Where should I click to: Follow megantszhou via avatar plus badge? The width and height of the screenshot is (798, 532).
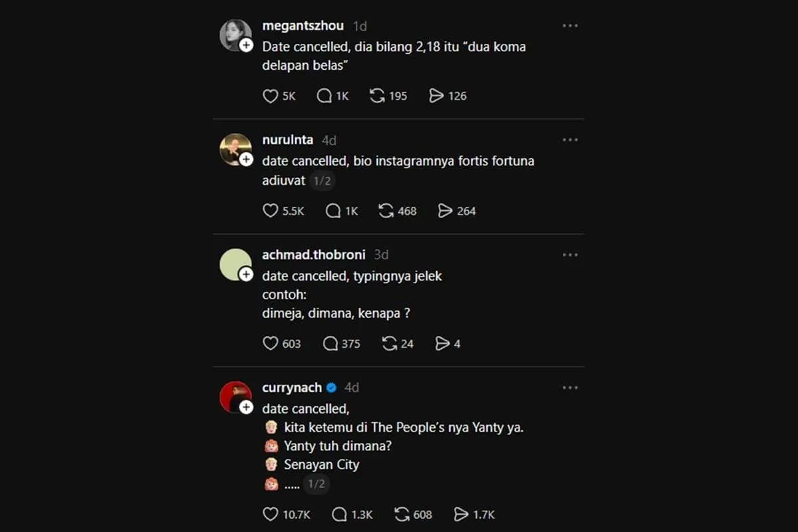tap(246, 45)
